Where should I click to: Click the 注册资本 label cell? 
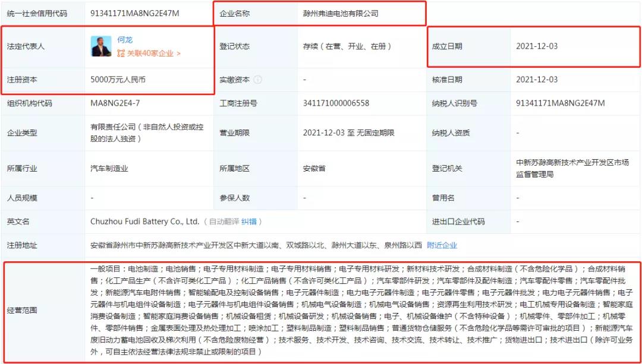pyautogui.click(x=43, y=80)
